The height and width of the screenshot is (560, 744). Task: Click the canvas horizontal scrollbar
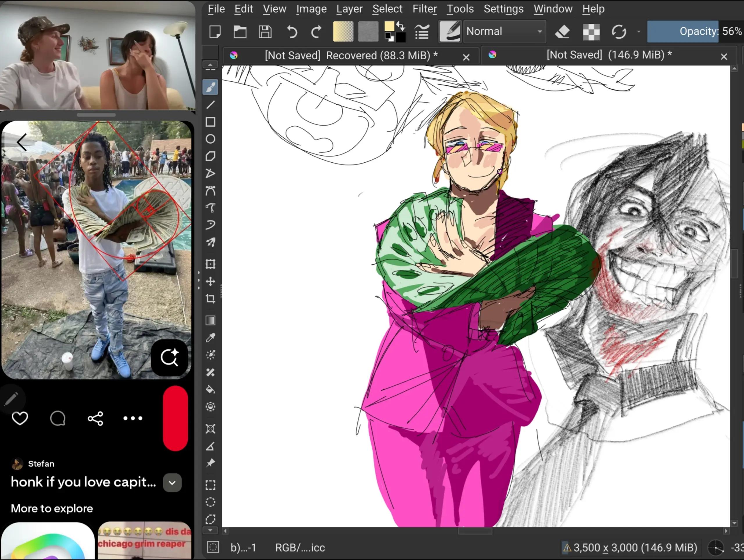475,531
